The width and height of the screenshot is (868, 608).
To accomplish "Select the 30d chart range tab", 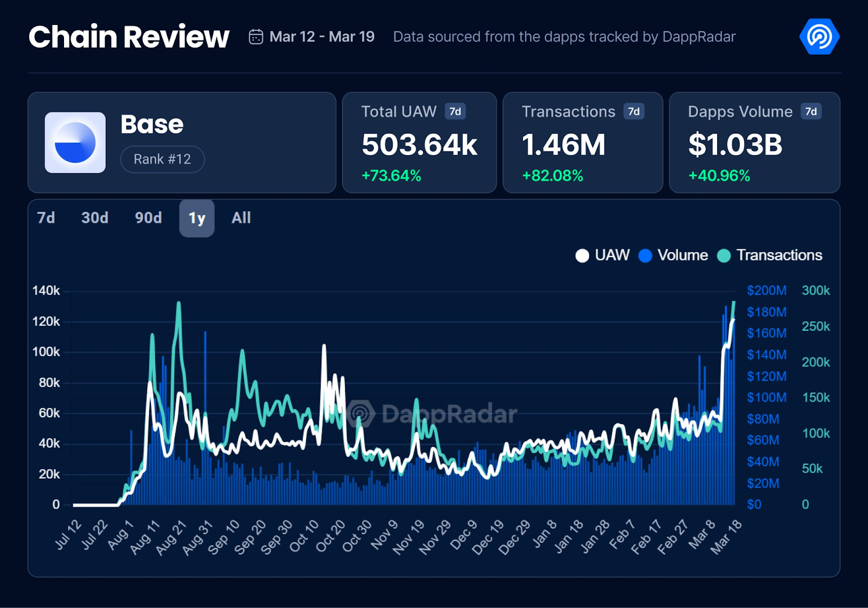I will pyautogui.click(x=95, y=218).
